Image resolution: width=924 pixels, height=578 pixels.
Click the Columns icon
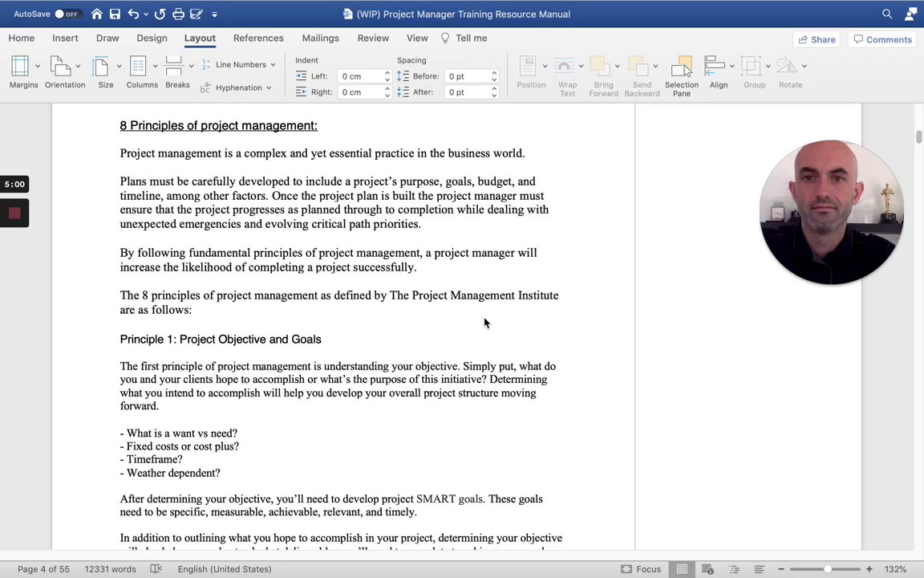point(138,66)
